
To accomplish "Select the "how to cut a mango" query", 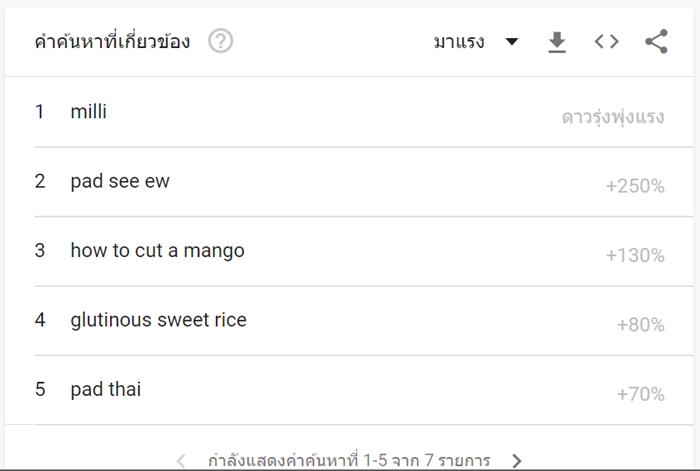I will (157, 251).
